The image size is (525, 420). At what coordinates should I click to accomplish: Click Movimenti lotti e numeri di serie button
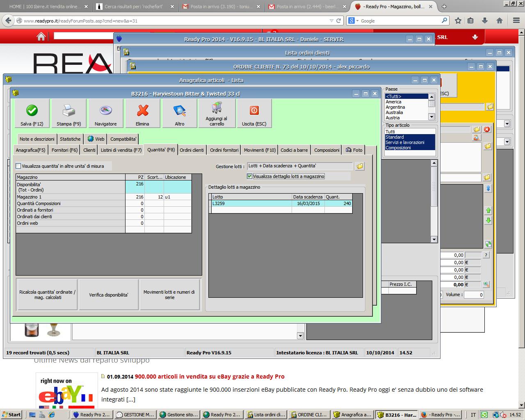coord(169,294)
